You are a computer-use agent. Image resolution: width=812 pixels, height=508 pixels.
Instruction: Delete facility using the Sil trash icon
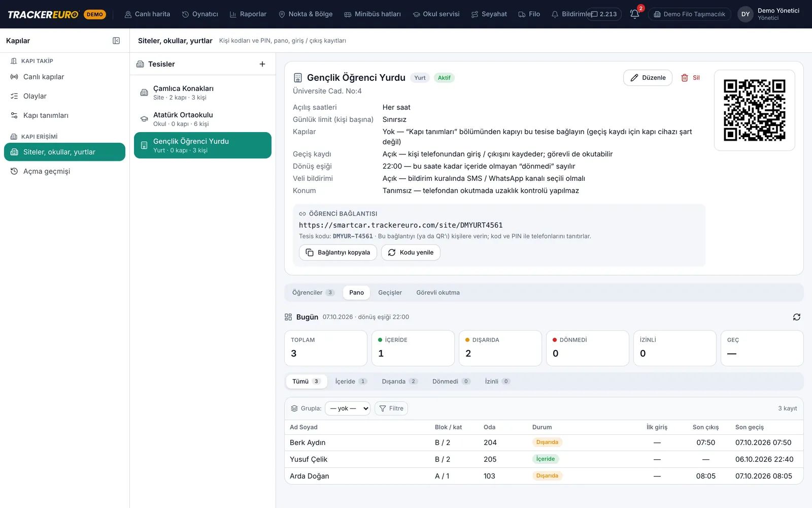tap(691, 78)
